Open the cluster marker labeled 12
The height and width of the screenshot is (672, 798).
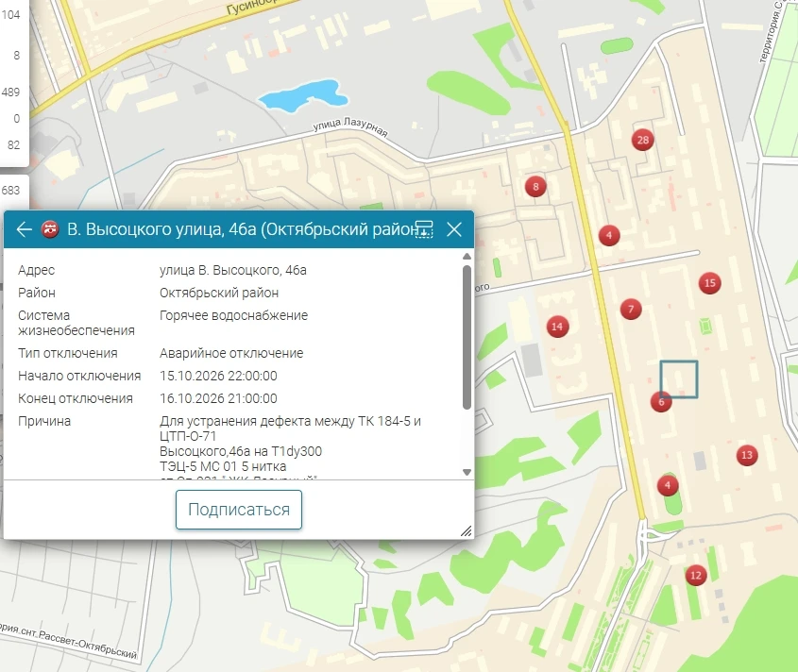pos(696,576)
